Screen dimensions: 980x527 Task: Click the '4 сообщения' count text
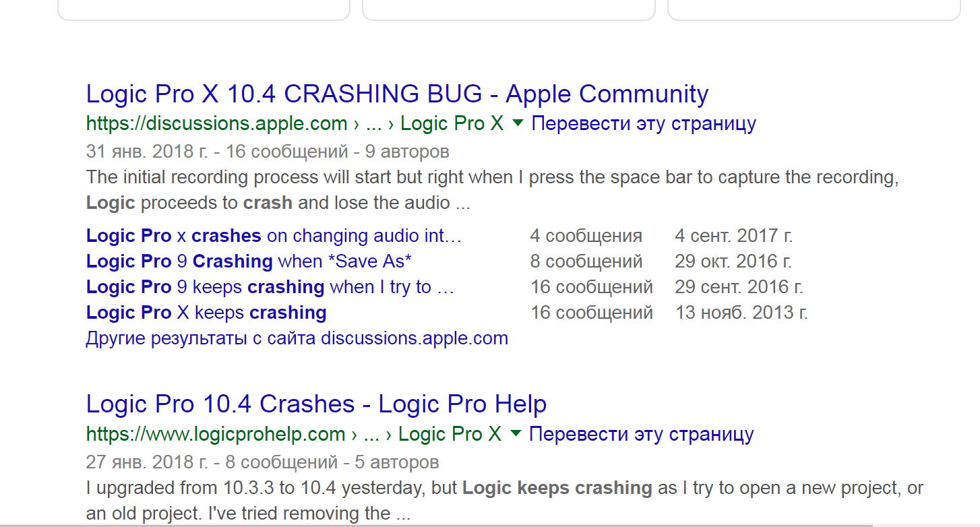[x=586, y=236]
